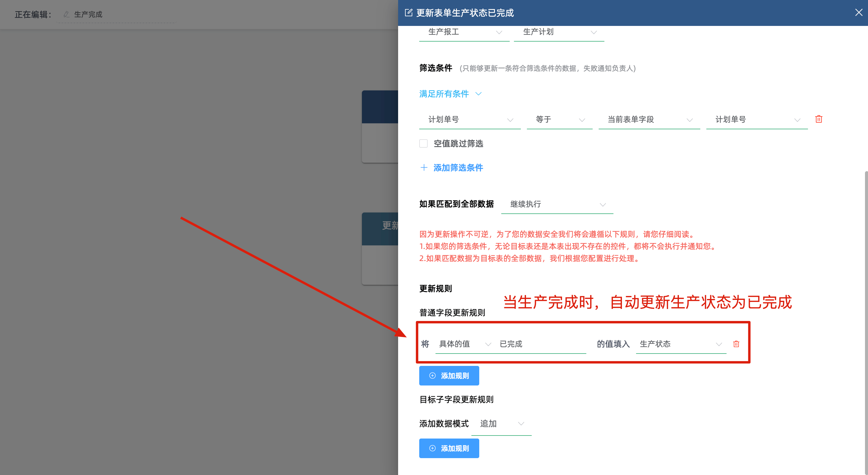The height and width of the screenshot is (475, 868).
Task: Close the 更新表单生产状态已完成 panel
Action: point(858,13)
